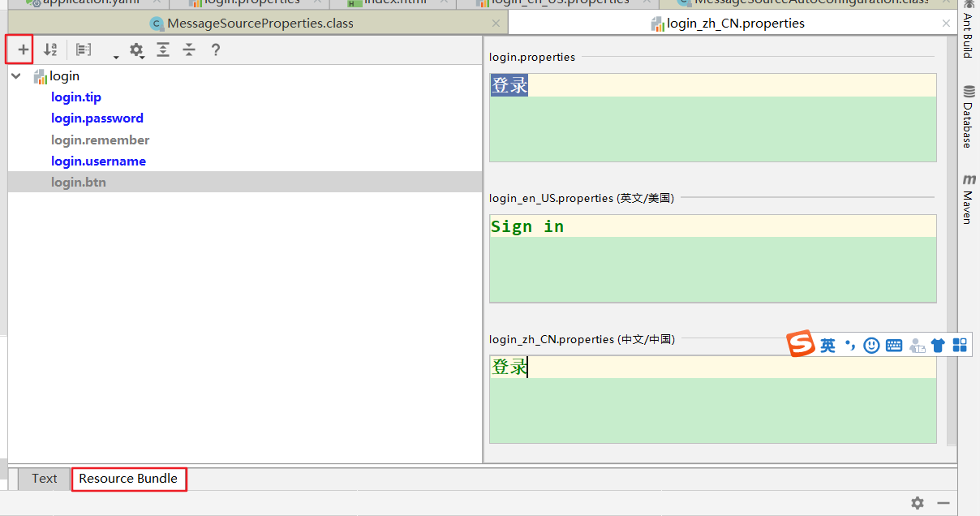Open Sogou toolbox grid icon
Image resolution: width=980 pixels, height=516 pixels.
point(960,346)
